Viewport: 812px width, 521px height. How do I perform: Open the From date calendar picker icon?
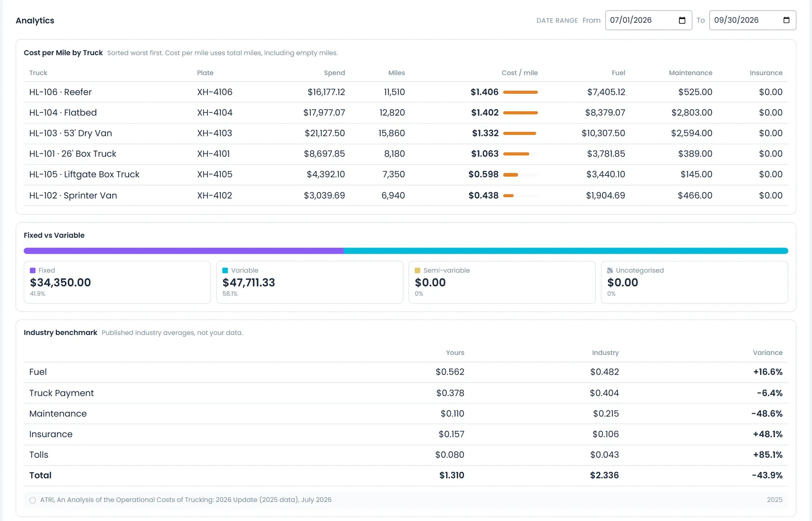[x=682, y=20]
